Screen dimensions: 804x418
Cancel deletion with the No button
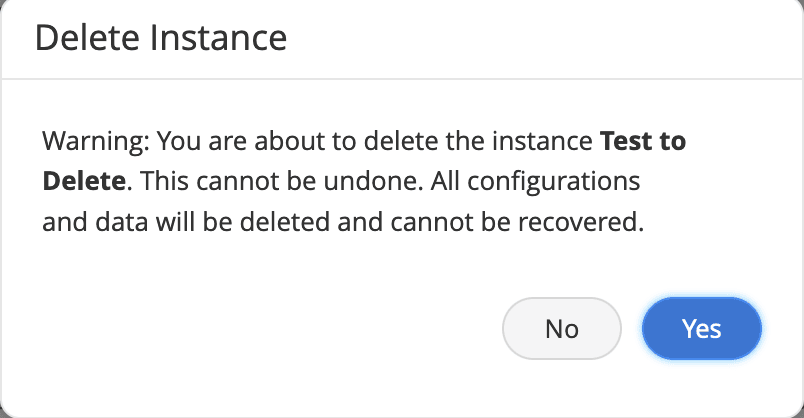(561, 328)
